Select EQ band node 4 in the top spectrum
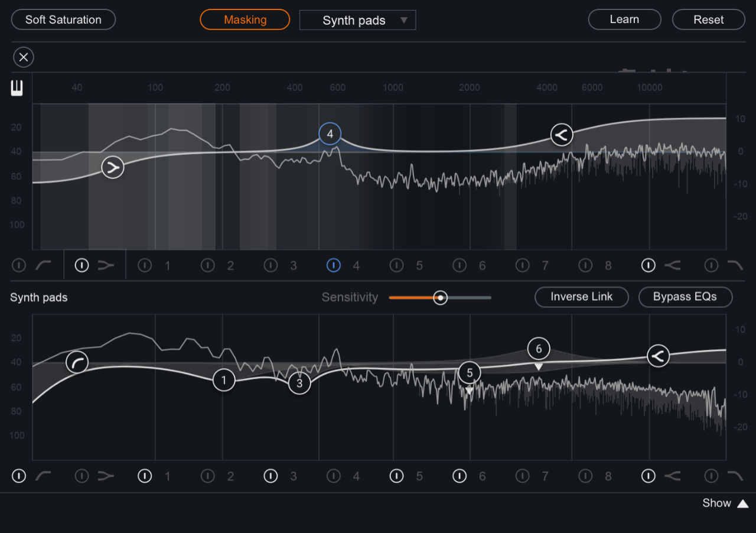Screen dimensions: 756x533 tap(330, 134)
